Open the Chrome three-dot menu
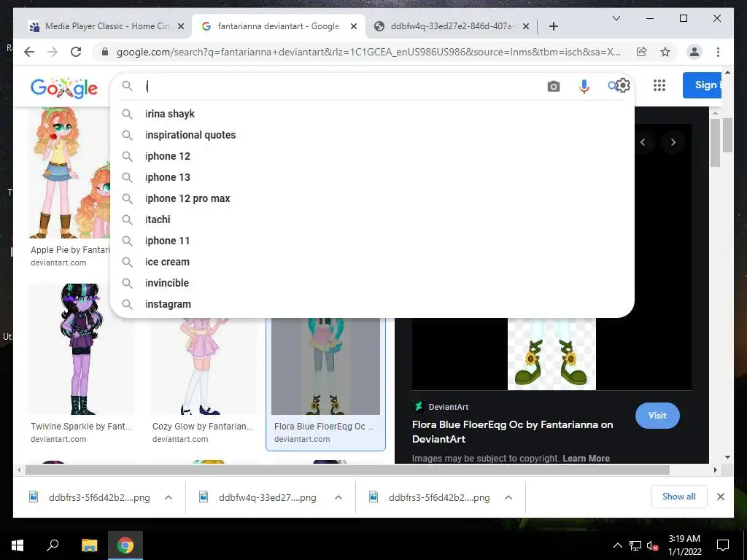The width and height of the screenshot is (747, 560). click(x=718, y=52)
